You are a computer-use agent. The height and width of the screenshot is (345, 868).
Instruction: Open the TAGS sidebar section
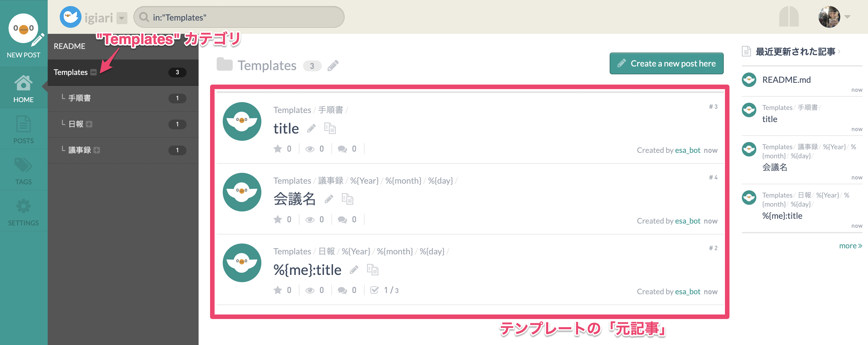tap(23, 171)
